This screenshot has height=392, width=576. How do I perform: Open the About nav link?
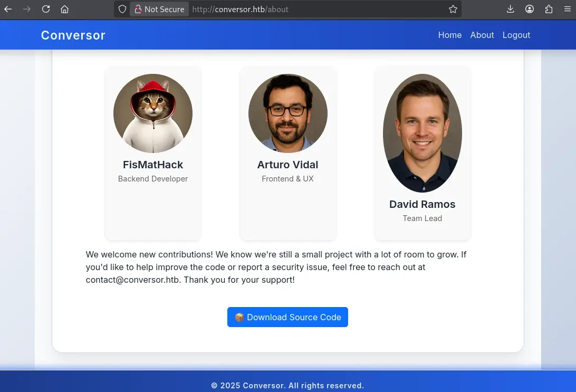tap(482, 35)
